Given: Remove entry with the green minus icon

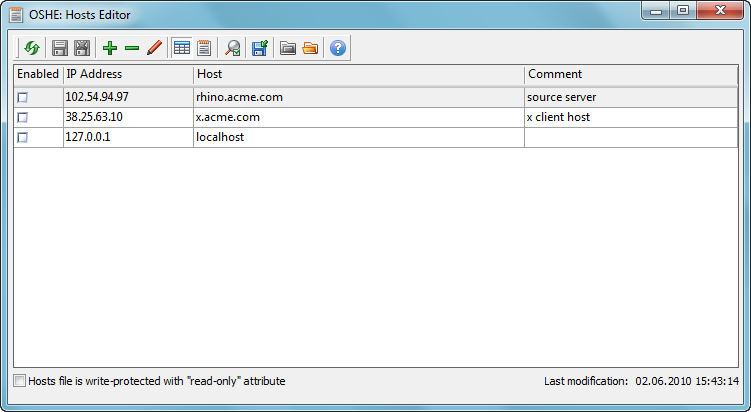Looking at the screenshot, I should [132, 48].
